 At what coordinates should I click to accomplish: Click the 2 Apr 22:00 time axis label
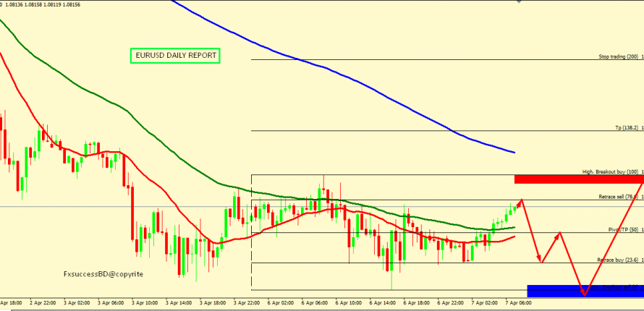pyautogui.click(x=44, y=304)
